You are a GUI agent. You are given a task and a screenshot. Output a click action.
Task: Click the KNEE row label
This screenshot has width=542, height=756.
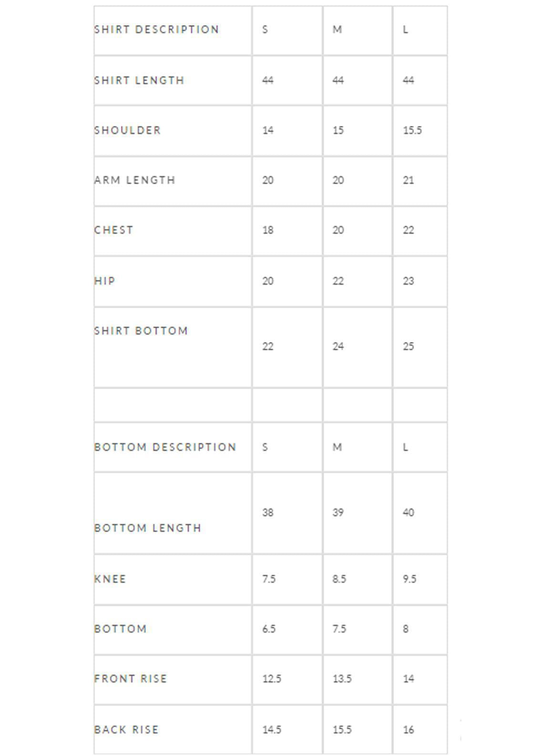tap(110, 579)
